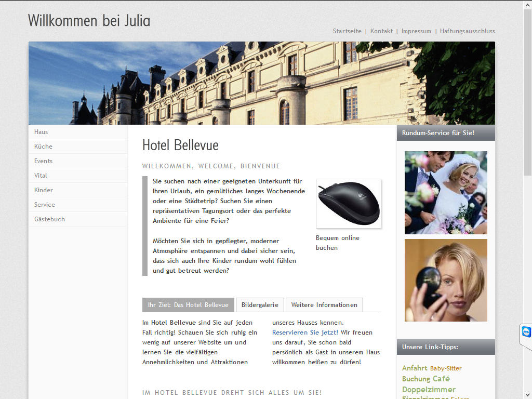Navigate to Events in the sidebar
Screen dimensions: 532x399
78,161
